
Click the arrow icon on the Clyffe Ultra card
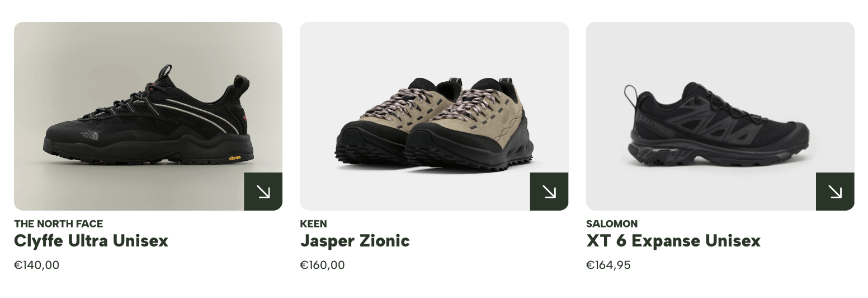pyautogui.click(x=263, y=192)
